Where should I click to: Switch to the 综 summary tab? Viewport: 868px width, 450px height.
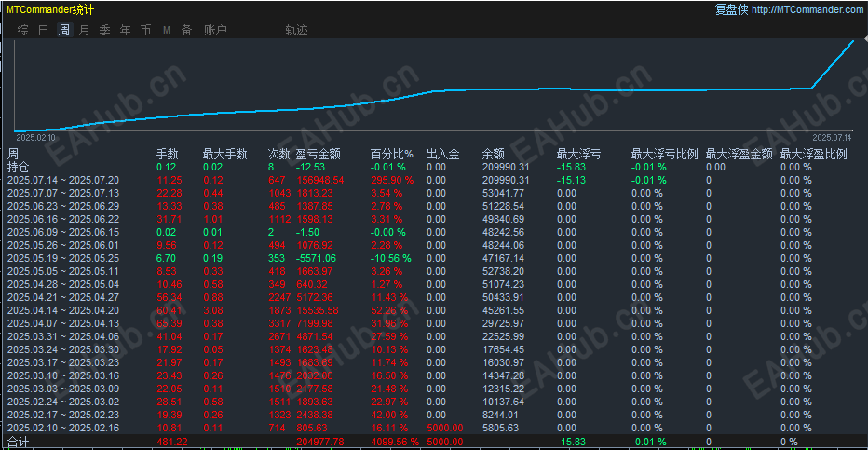pyautogui.click(x=22, y=30)
